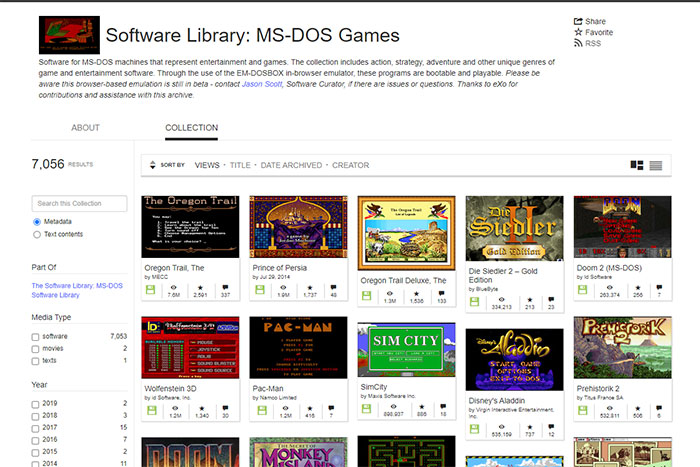Open the Prehistorik 2 thumbnail

click(x=622, y=347)
